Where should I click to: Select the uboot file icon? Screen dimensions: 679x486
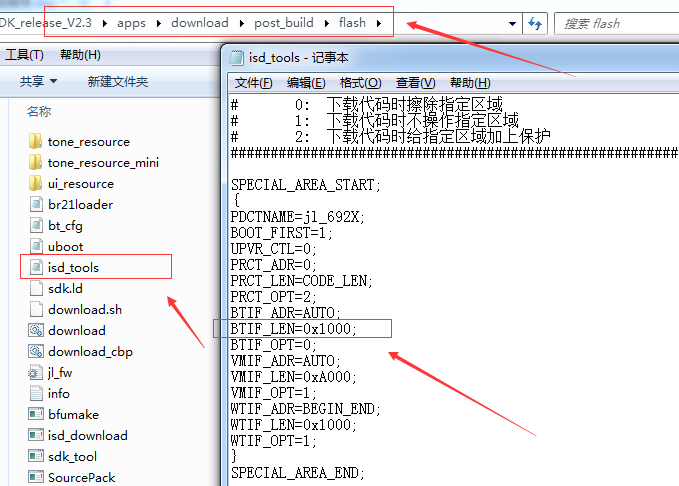point(36,246)
